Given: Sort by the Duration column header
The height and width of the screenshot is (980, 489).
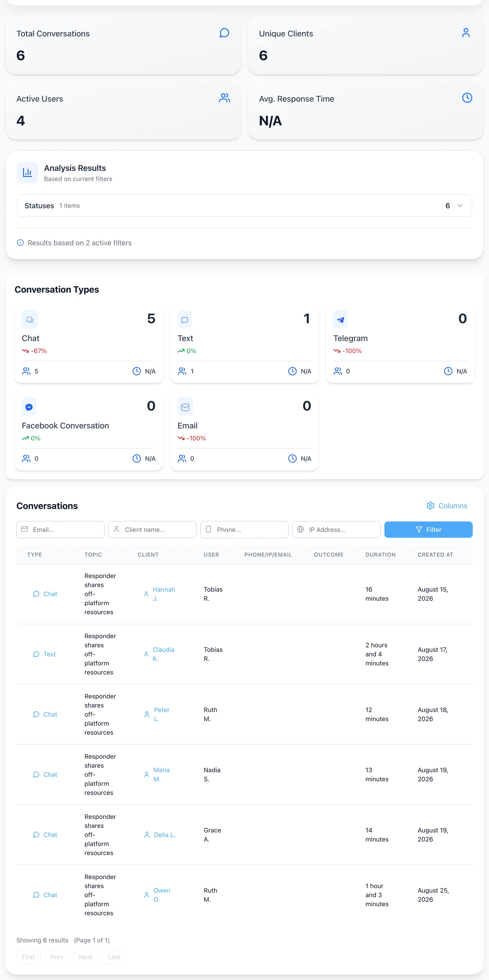Looking at the screenshot, I should pyautogui.click(x=380, y=555).
